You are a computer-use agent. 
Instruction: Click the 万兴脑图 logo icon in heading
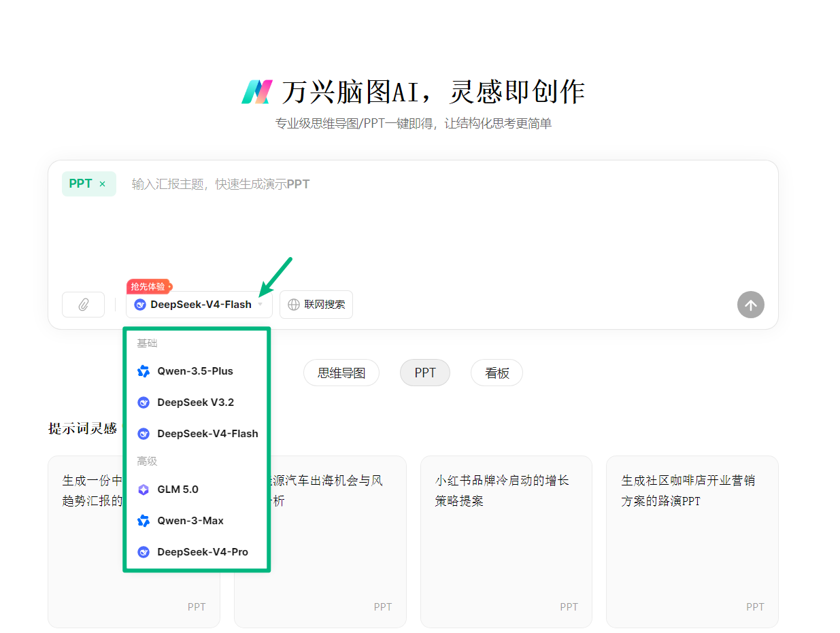(x=257, y=92)
